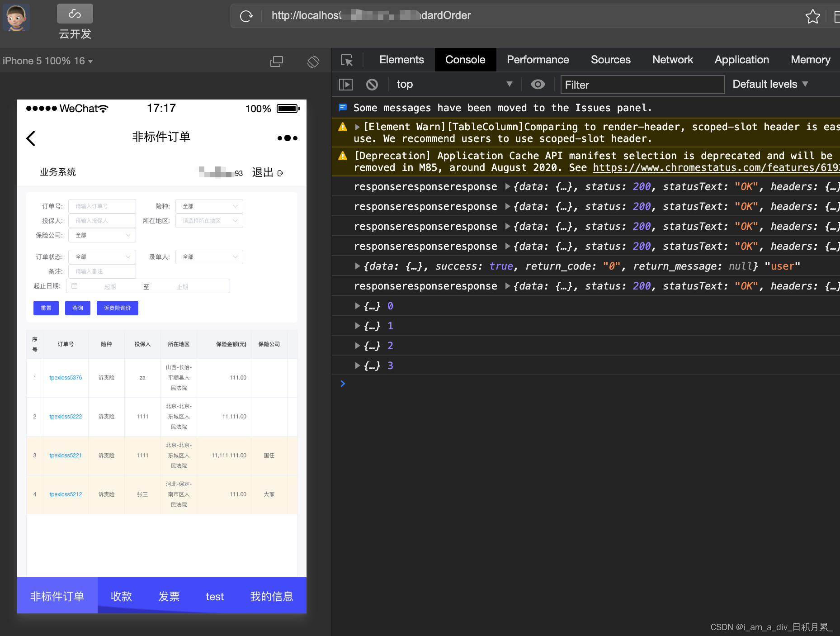Open order link tpexloss5376
Viewport: 840px width, 636px height.
coord(66,378)
